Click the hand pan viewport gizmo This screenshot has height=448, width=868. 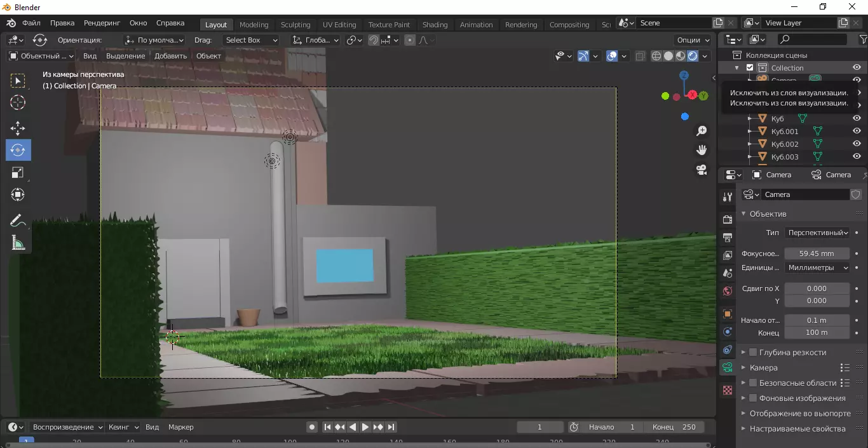(x=702, y=150)
